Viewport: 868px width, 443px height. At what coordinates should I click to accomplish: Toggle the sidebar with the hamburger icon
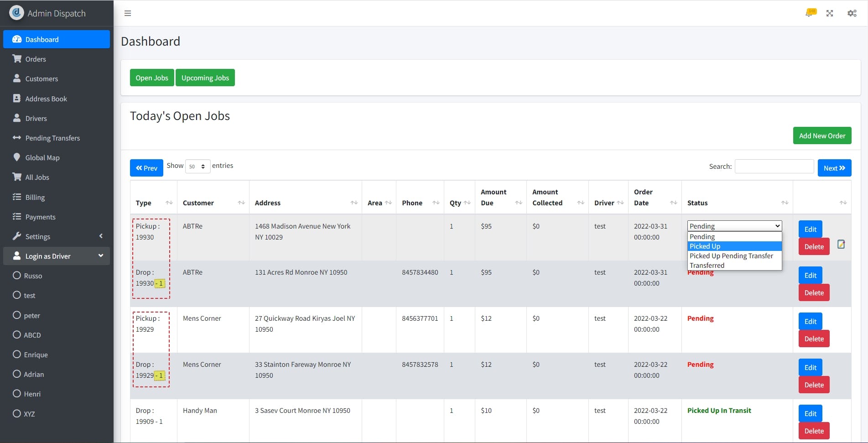coord(128,13)
